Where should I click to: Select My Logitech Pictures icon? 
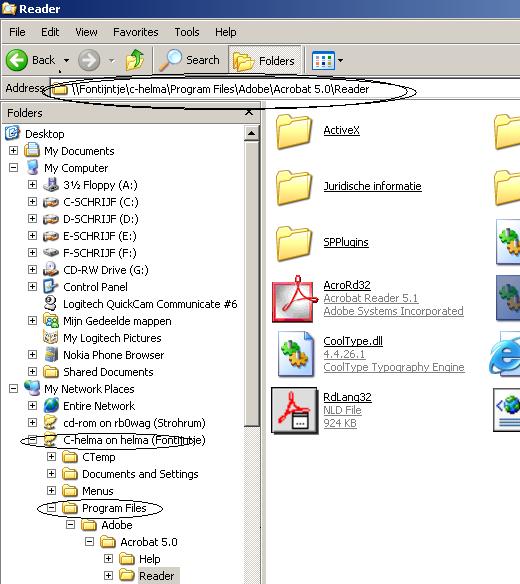point(51,337)
